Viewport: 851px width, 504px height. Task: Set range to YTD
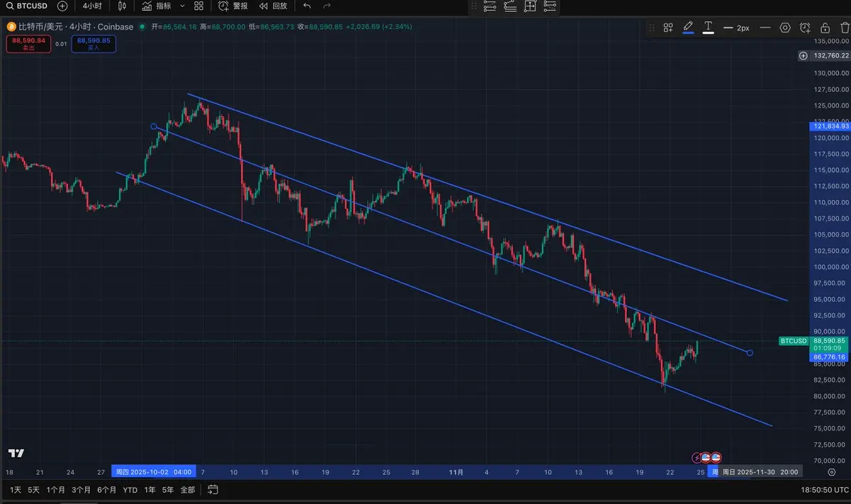click(x=130, y=490)
